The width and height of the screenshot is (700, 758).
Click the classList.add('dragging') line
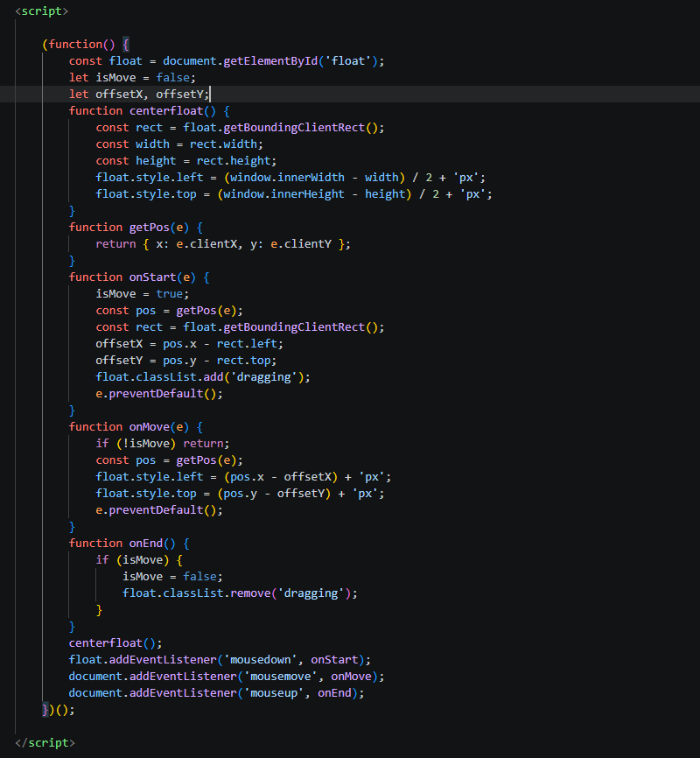click(203, 377)
